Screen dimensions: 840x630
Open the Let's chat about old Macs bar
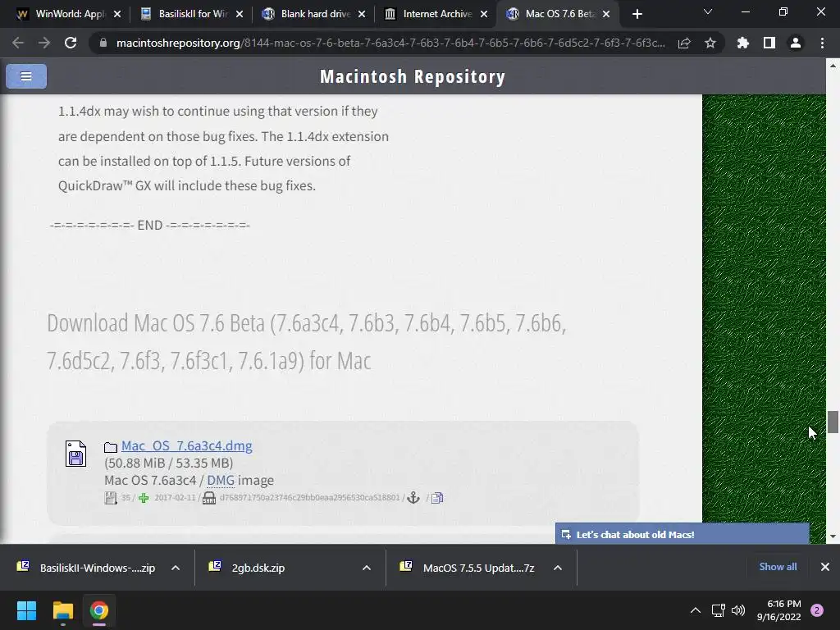click(682, 534)
